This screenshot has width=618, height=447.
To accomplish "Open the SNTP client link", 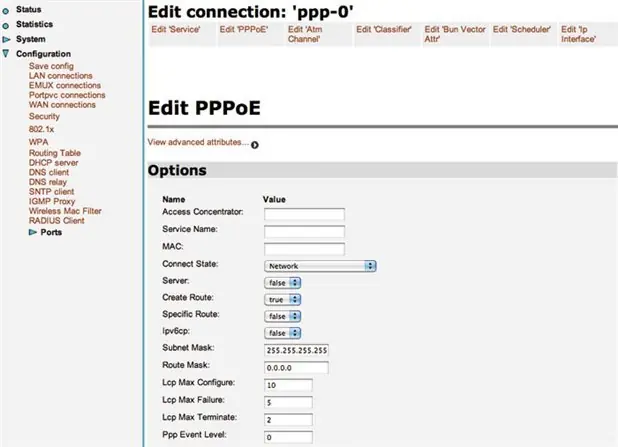I will click(52, 192).
